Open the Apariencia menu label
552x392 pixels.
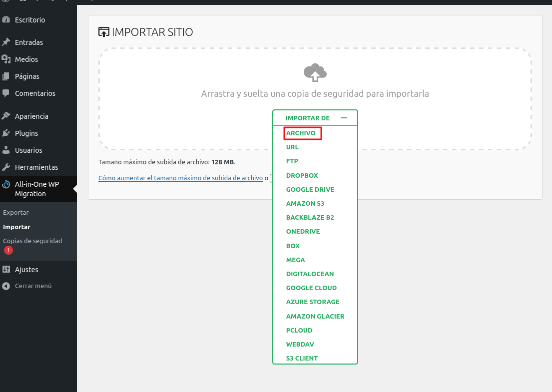tap(31, 116)
